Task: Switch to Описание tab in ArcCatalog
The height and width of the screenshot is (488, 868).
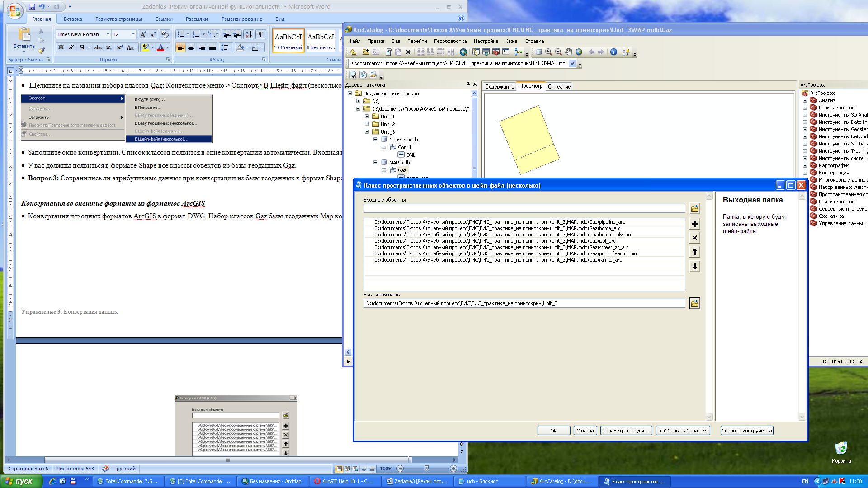Action: [559, 87]
